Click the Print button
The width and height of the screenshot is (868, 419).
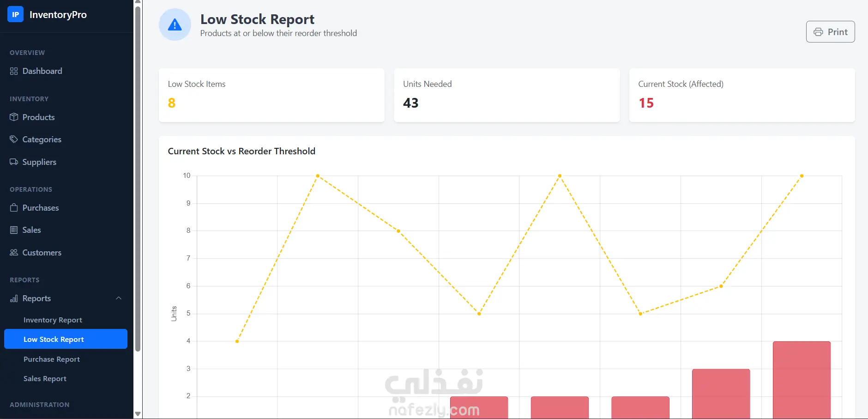click(x=830, y=32)
